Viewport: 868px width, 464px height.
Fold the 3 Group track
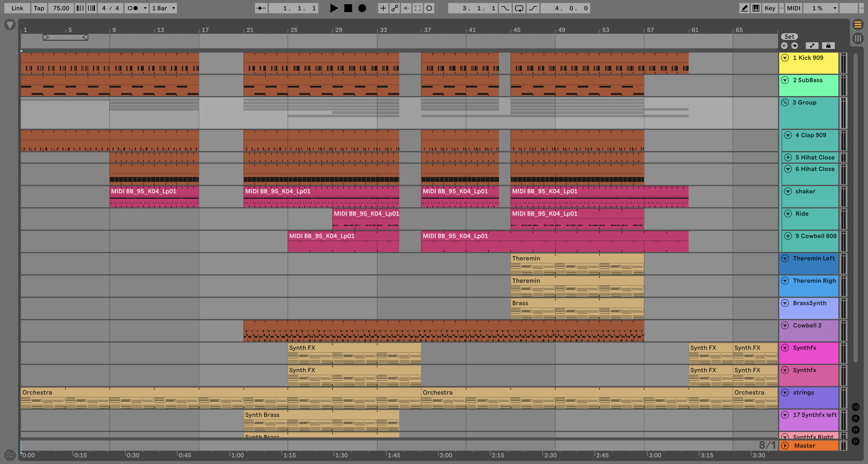pyautogui.click(x=785, y=102)
